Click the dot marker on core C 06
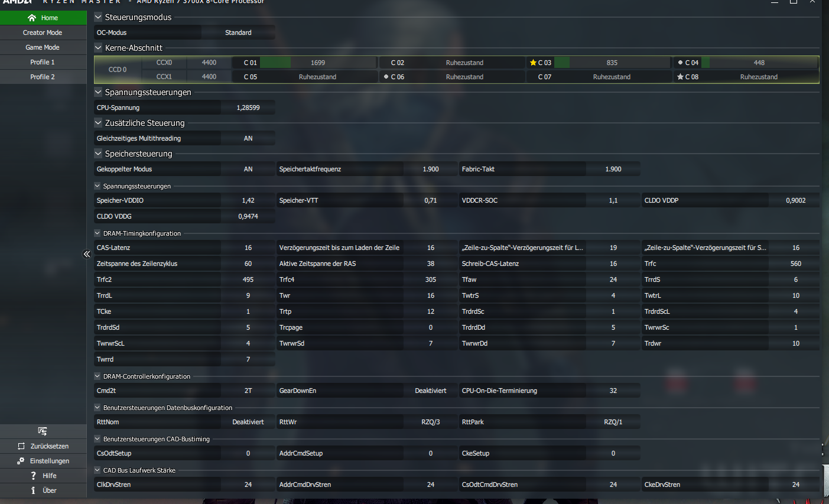The height and width of the screenshot is (504, 829). (386, 77)
